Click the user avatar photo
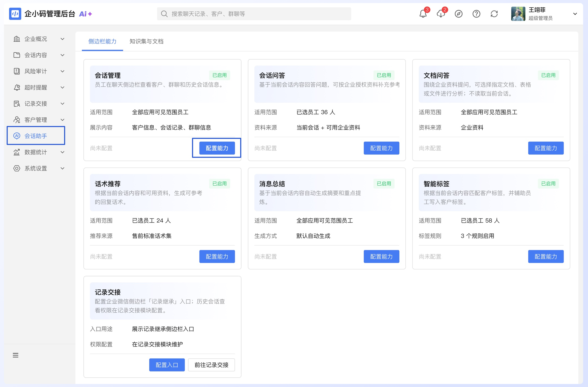This screenshot has width=588, height=387. (x=518, y=14)
